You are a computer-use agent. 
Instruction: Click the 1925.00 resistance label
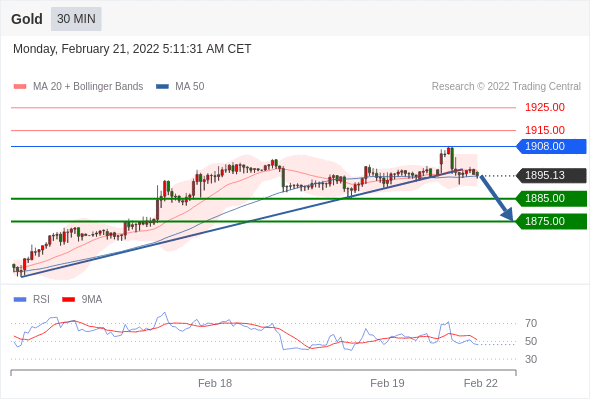point(545,107)
